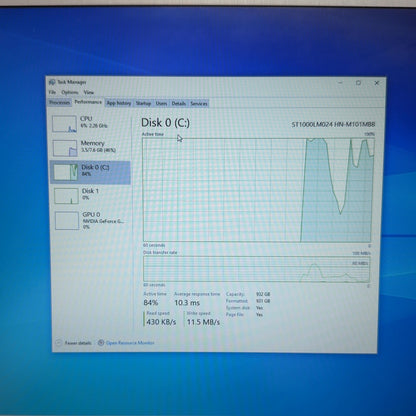Click the Fewer details button
416x416 pixels.
(74, 343)
